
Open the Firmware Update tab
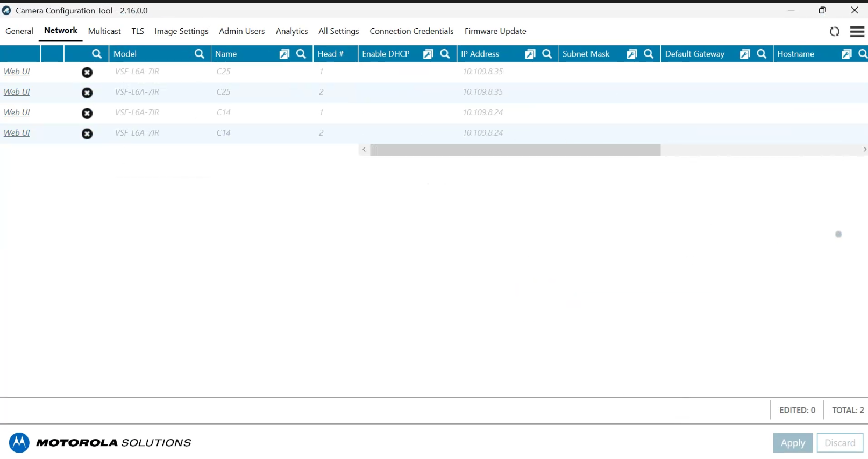pyautogui.click(x=495, y=31)
